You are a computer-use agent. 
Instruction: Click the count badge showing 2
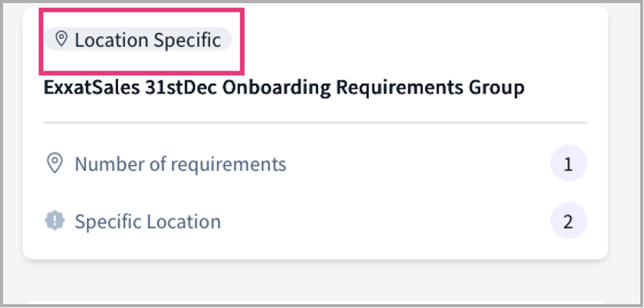(568, 222)
